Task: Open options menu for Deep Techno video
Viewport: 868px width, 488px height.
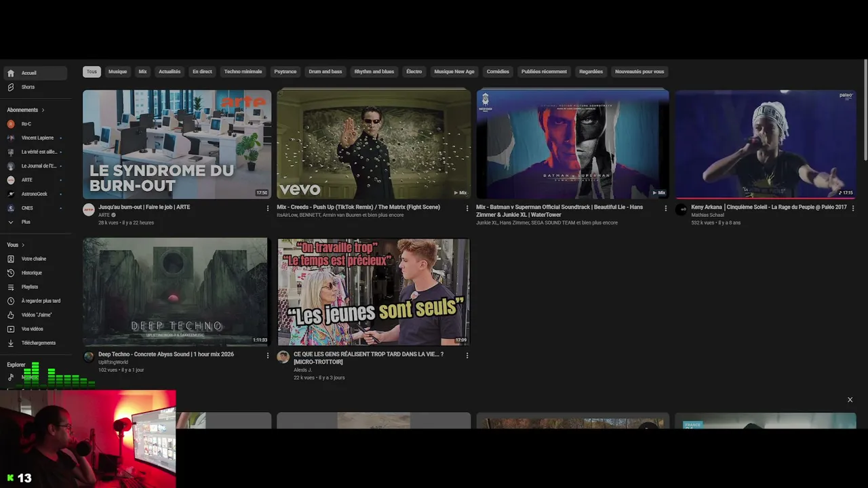Action: pyautogui.click(x=267, y=355)
